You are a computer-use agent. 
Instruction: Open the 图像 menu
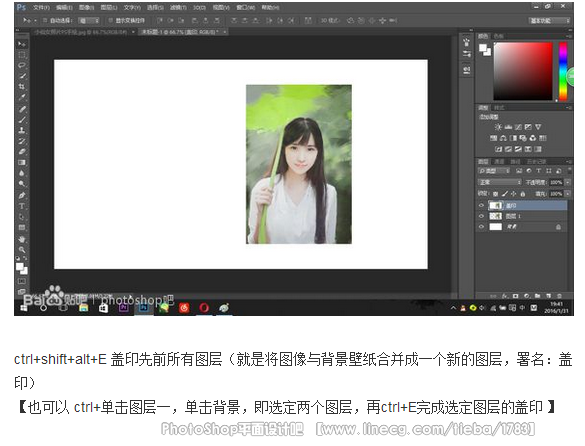click(x=87, y=7)
